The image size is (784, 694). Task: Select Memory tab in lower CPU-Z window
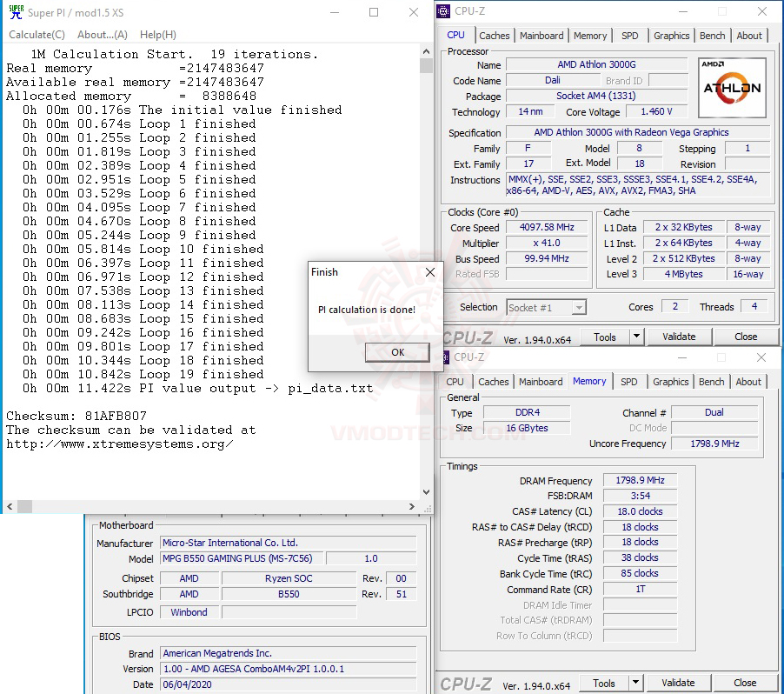589,381
